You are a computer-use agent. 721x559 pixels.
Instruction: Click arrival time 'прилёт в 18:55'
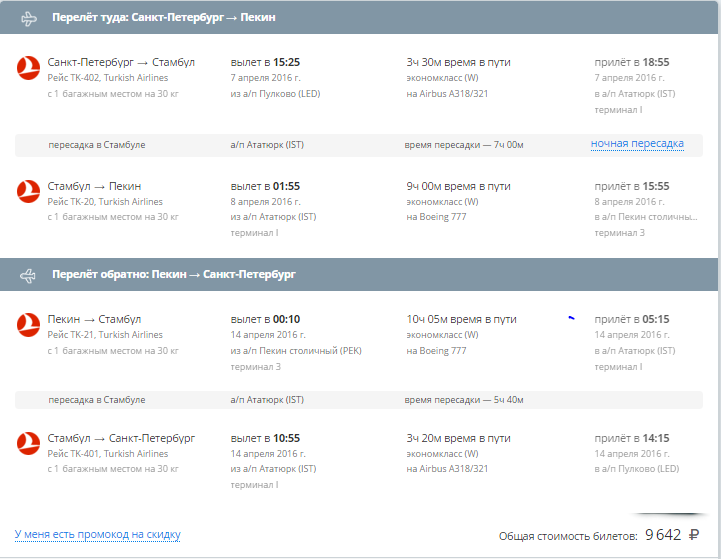point(632,62)
